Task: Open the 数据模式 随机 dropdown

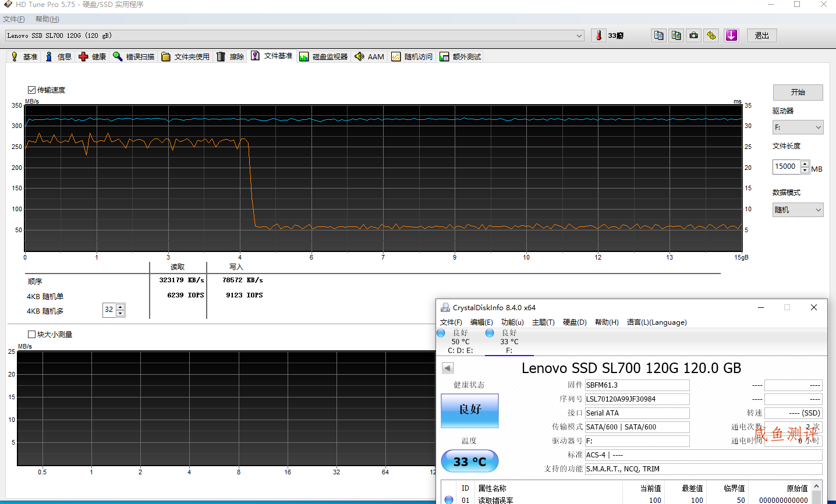Action: (x=798, y=210)
